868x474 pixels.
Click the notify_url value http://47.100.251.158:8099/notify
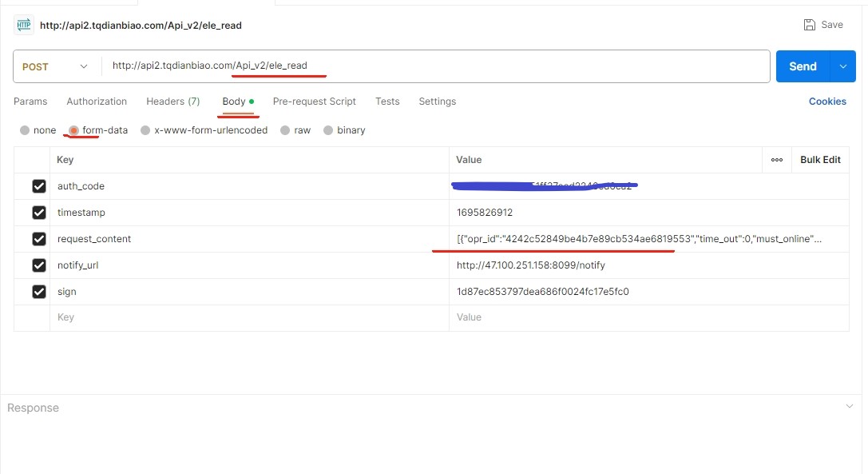531,265
